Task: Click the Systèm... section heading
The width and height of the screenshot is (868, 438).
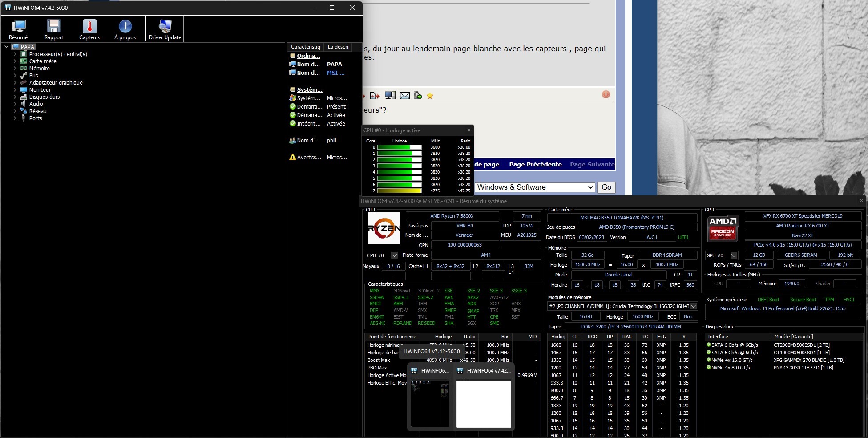Action: point(310,90)
